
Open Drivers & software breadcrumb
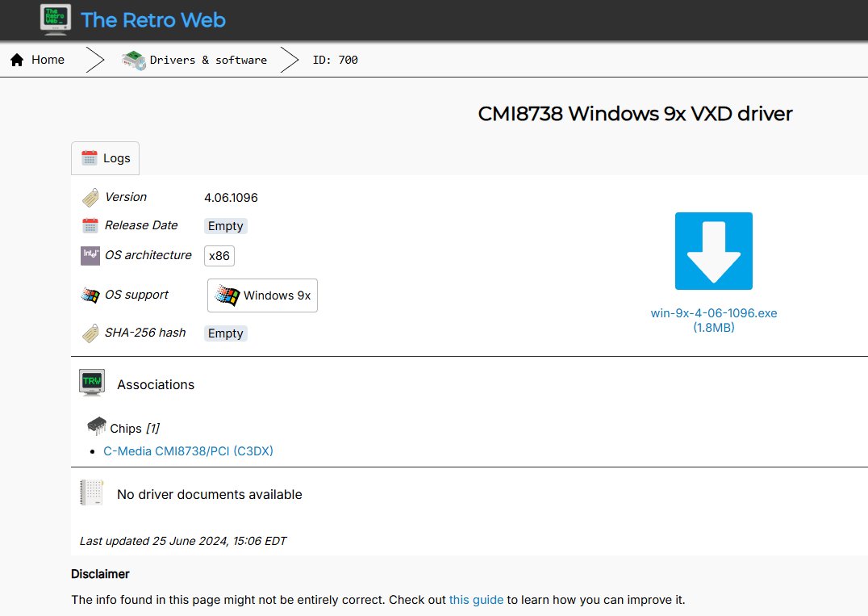point(208,60)
